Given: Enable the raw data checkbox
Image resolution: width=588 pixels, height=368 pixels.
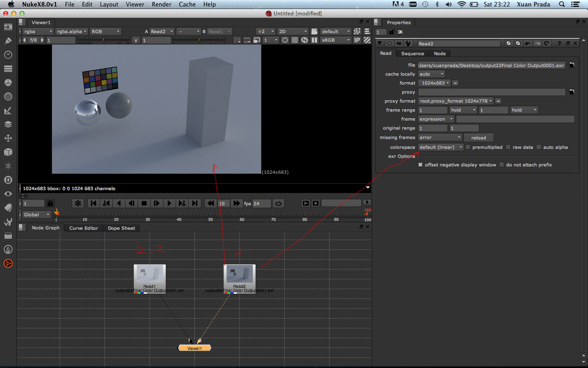Looking at the screenshot, I should [x=508, y=147].
